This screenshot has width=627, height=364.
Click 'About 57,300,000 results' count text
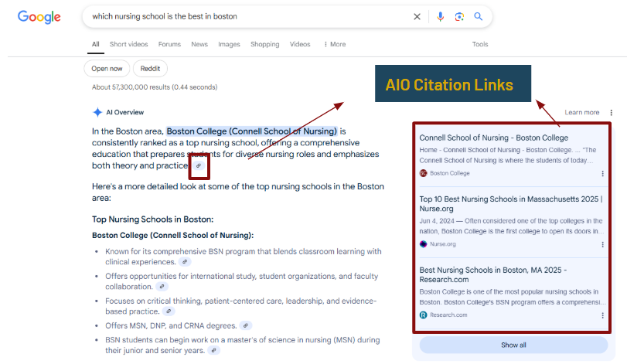coord(155,87)
